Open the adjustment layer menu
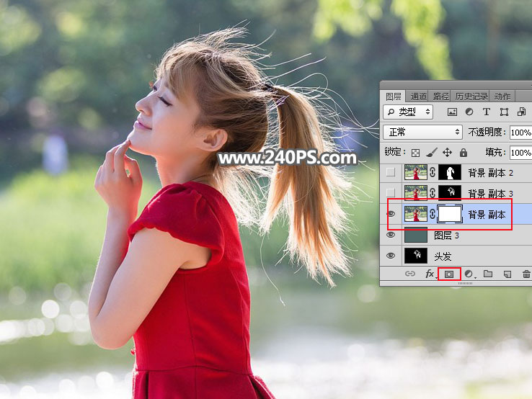This screenshot has width=532, height=399. click(469, 274)
